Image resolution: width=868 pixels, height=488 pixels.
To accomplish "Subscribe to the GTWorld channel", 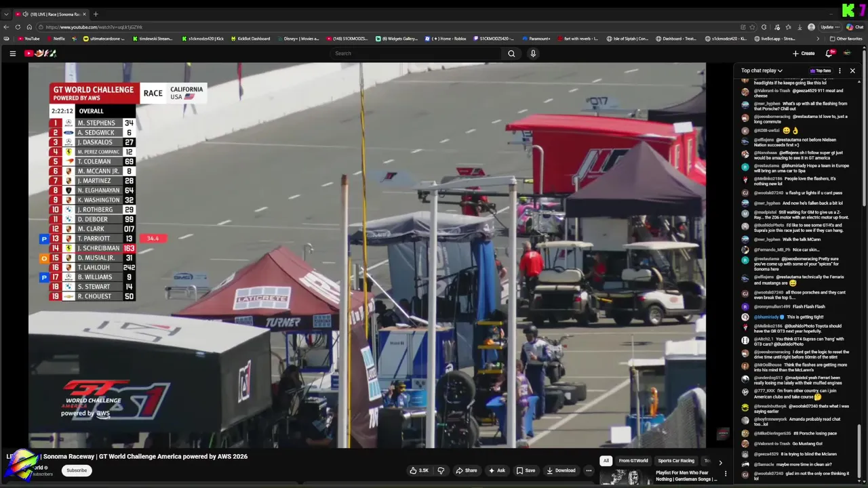I will point(77,470).
